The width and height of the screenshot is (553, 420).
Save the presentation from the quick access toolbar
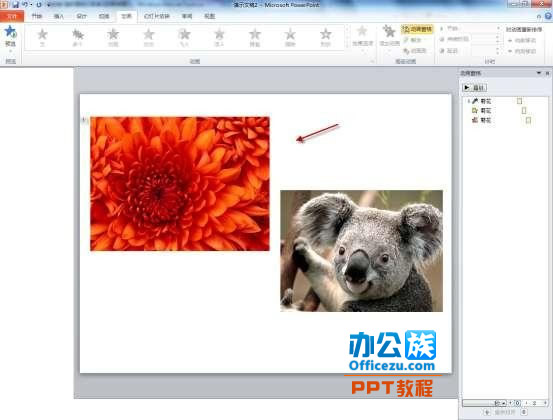click(x=15, y=5)
